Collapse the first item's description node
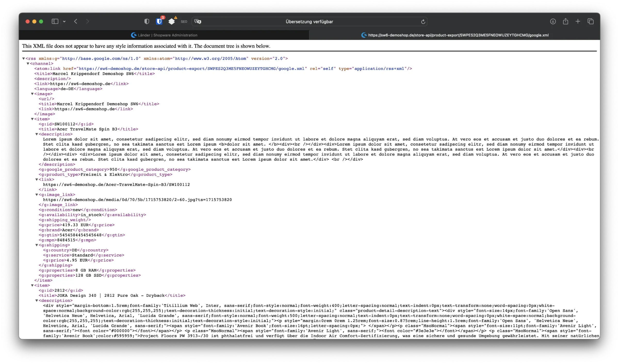Image resolution: width=619 pixels, height=364 pixels. [x=37, y=134]
